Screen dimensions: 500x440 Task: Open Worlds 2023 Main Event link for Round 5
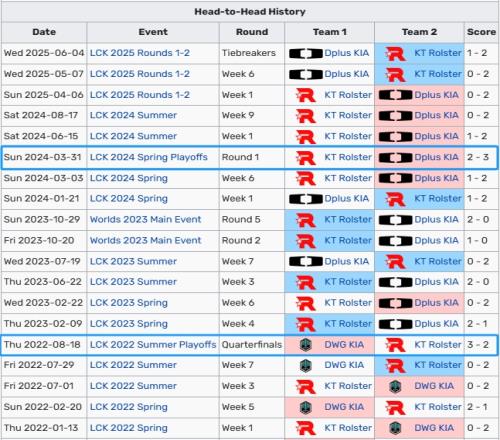(146, 220)
